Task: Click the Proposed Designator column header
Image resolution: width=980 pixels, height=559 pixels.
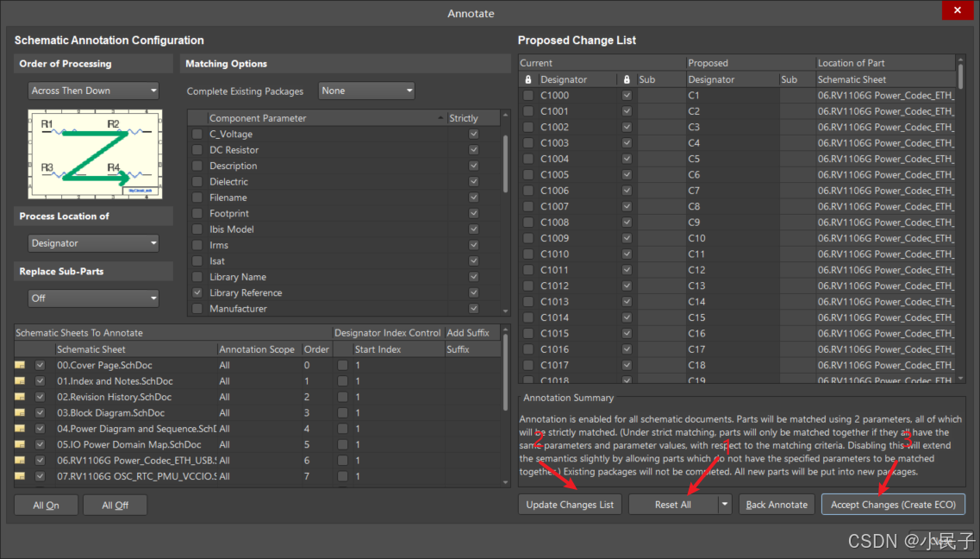Action: tap(733, 79)
